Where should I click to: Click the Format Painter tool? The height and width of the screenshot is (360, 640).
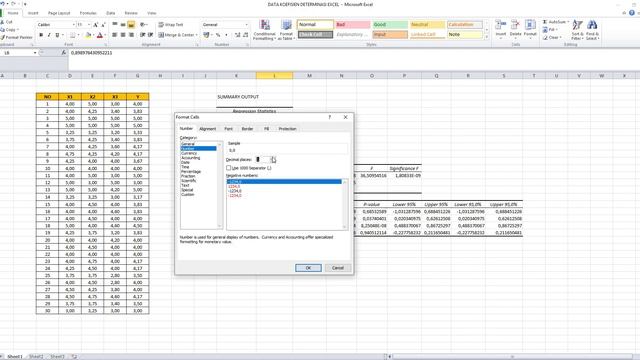point(16,38)
